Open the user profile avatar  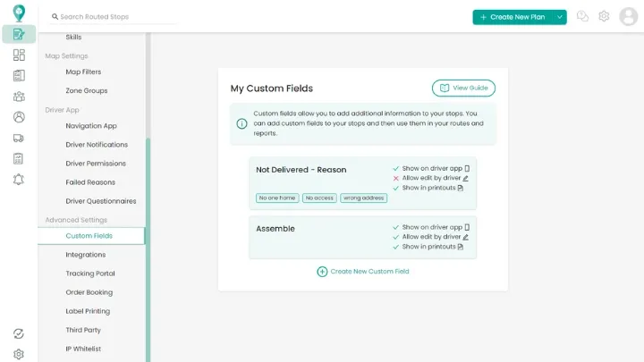tap(628, 16)
